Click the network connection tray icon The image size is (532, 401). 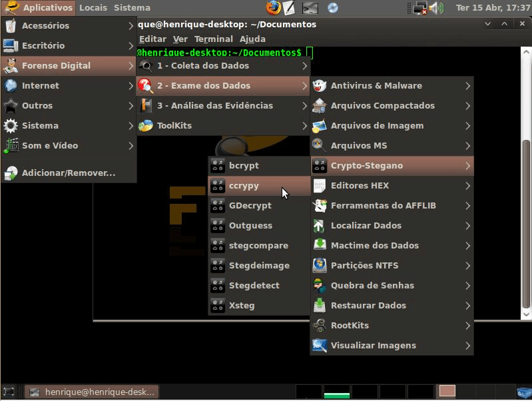tap(420, 8)
